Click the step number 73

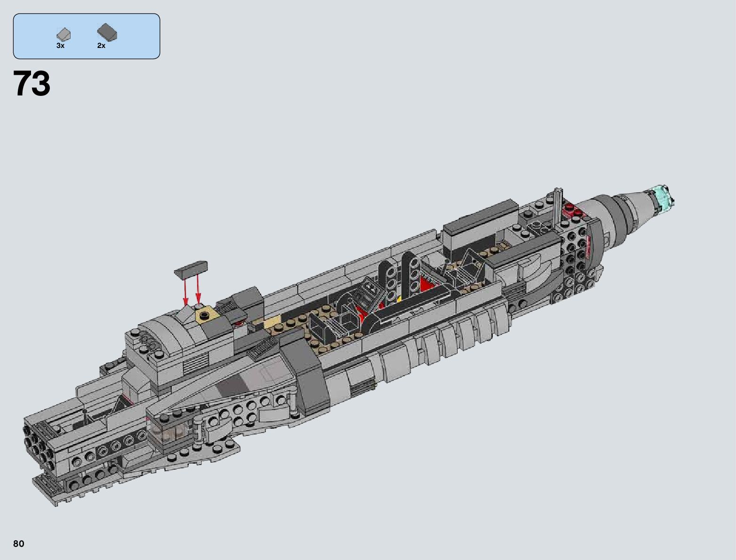32,85
